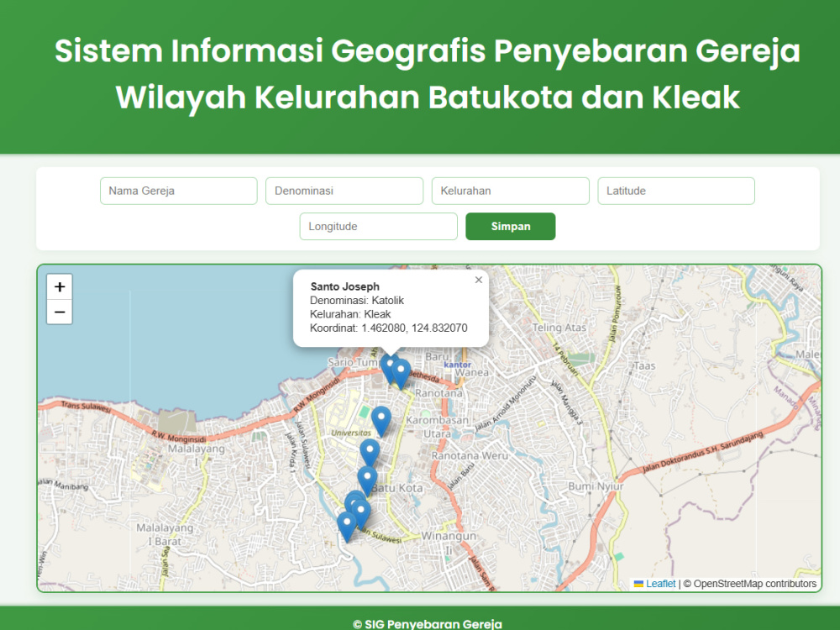This screenshot has height=630, width=840.
Task: Focus the Denominasi input field
Action: coord(344,191)
